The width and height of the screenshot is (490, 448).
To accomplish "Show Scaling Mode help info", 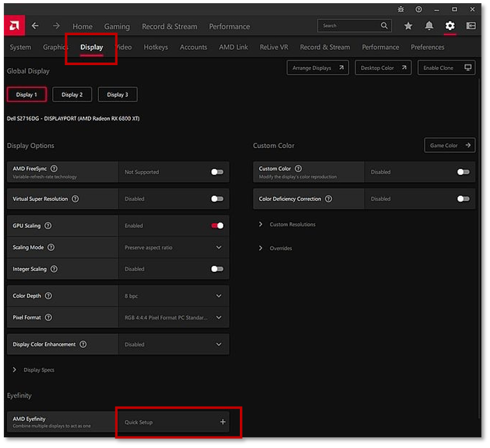I will point(51,247).
